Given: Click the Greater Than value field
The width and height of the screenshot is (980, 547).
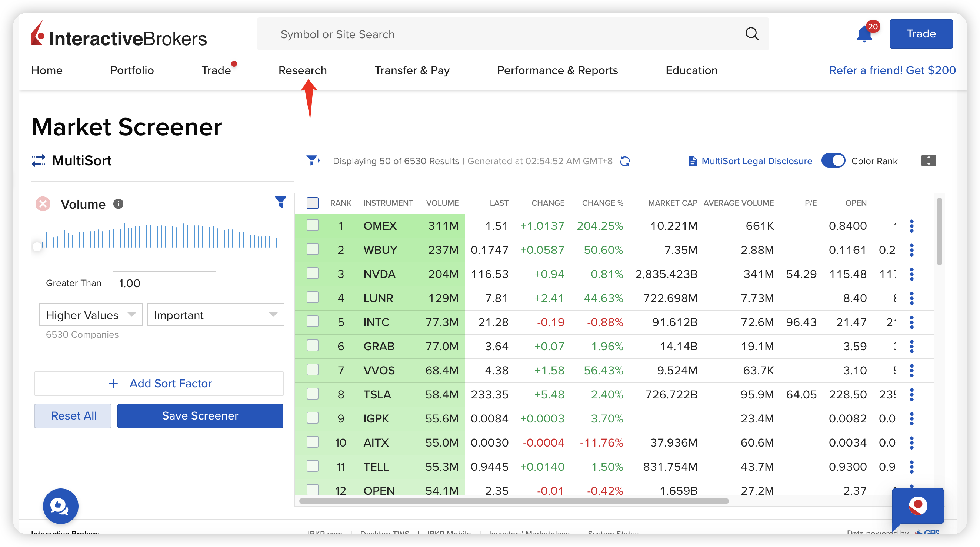Looking at the screenshot, I should [x=164, y=283].
